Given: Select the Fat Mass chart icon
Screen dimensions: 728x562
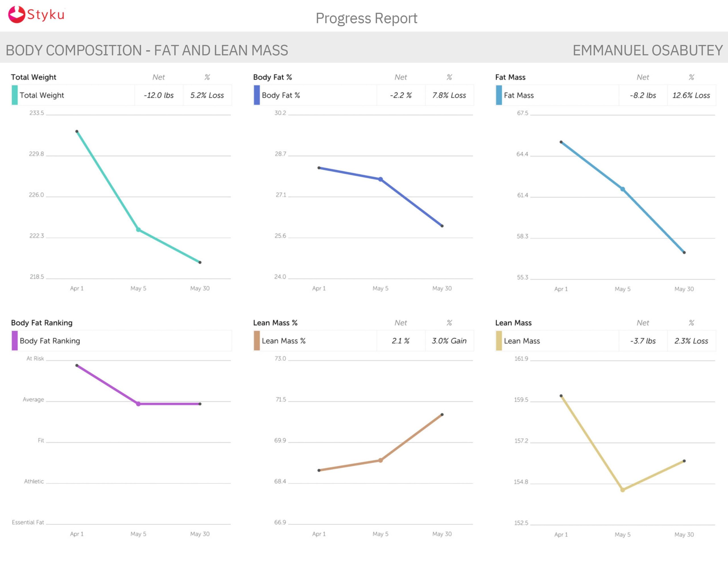Looking at the screenshot, I should point(498,95).
